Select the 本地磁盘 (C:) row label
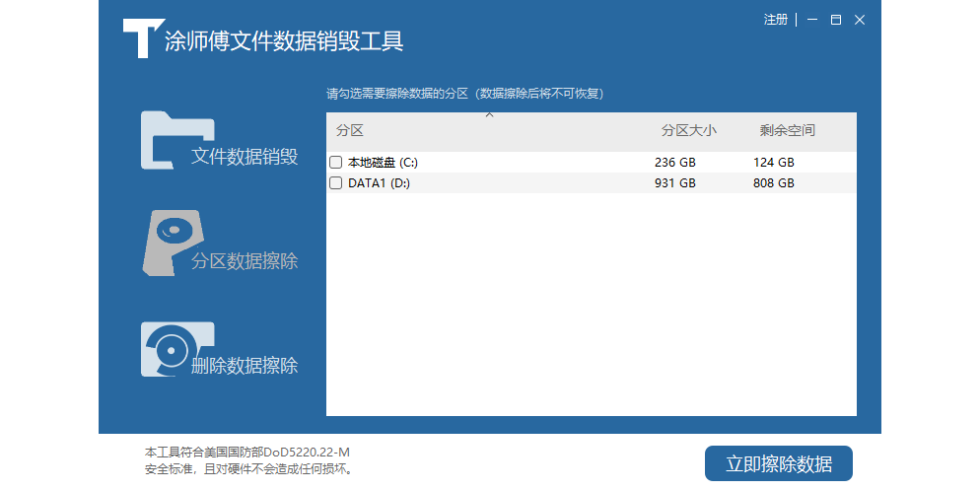This screenshot has width=980, height=490. 383,163
